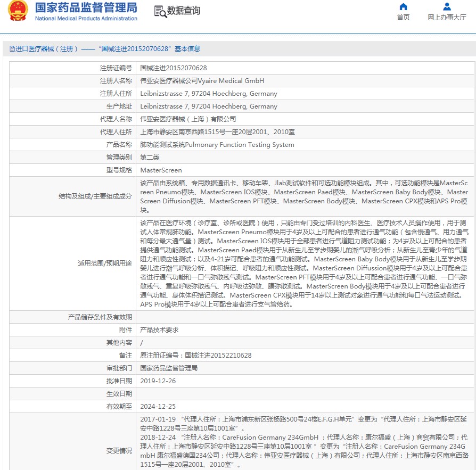Click 产品技术要求 attachment value
The width and height of the screenshot is (476, 470).
click(x=159, y=330)
